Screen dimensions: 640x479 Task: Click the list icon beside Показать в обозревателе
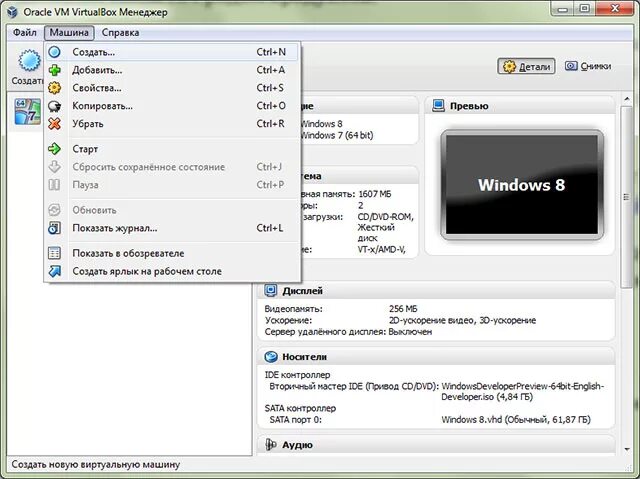tap(54, 253)
